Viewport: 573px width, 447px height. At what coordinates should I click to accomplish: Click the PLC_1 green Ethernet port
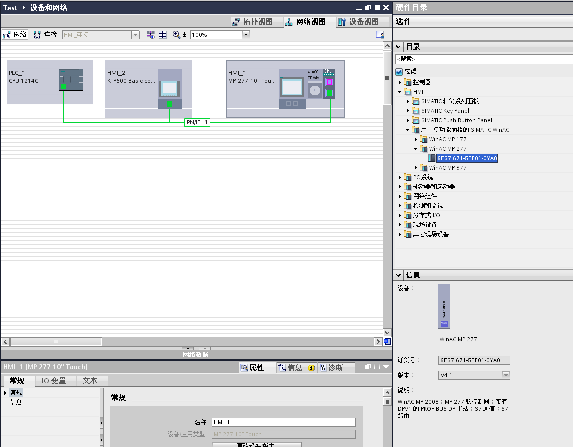[64, 87]
